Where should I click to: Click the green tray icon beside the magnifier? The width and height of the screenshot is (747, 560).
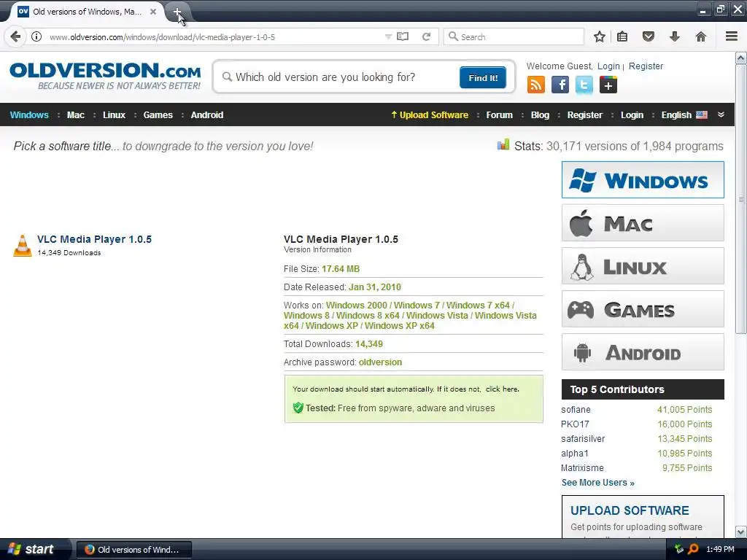[x=679, y=549]
